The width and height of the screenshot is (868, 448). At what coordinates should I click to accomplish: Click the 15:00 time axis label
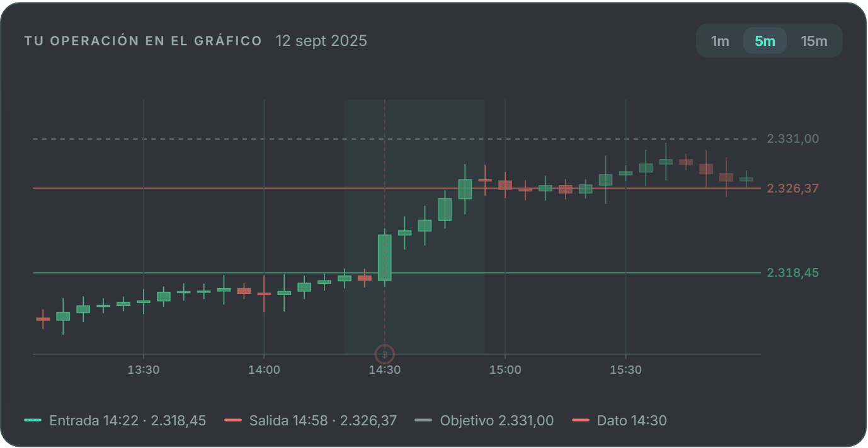pos(505,370)
